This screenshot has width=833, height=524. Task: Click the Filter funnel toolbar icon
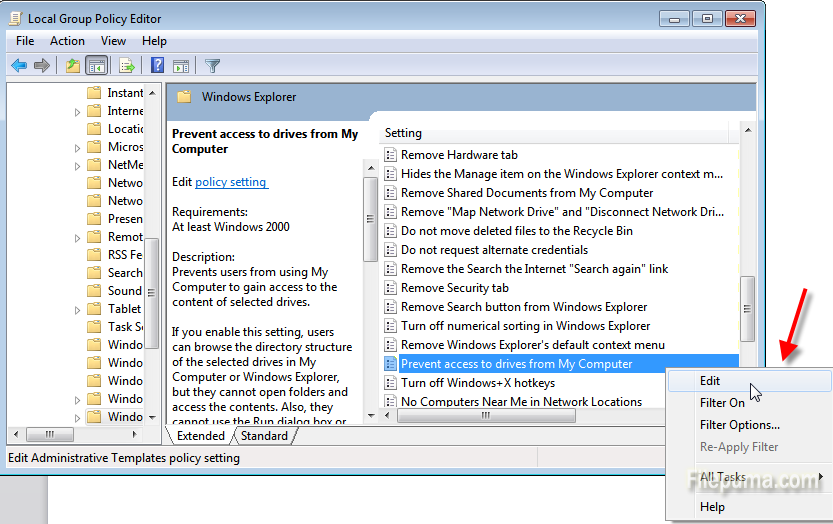(212, 66)
